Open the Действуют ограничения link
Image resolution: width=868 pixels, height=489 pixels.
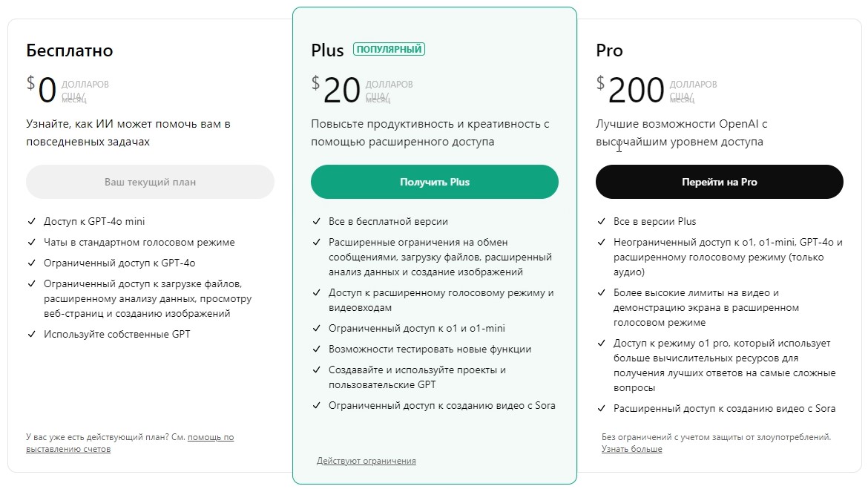366,461
